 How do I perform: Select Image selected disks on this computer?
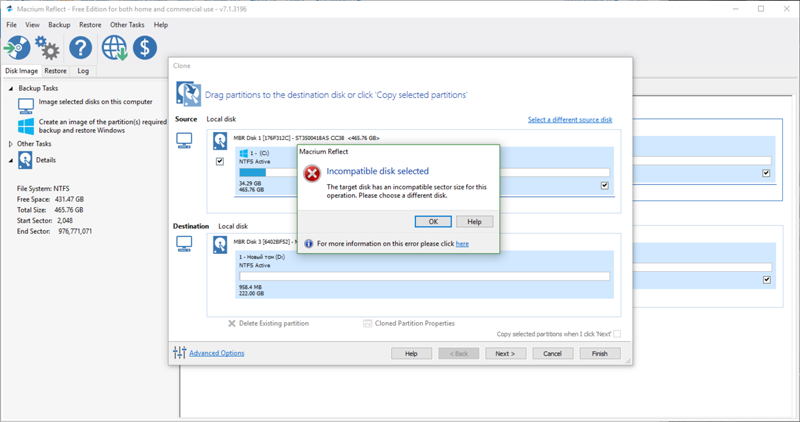[95, 102]
